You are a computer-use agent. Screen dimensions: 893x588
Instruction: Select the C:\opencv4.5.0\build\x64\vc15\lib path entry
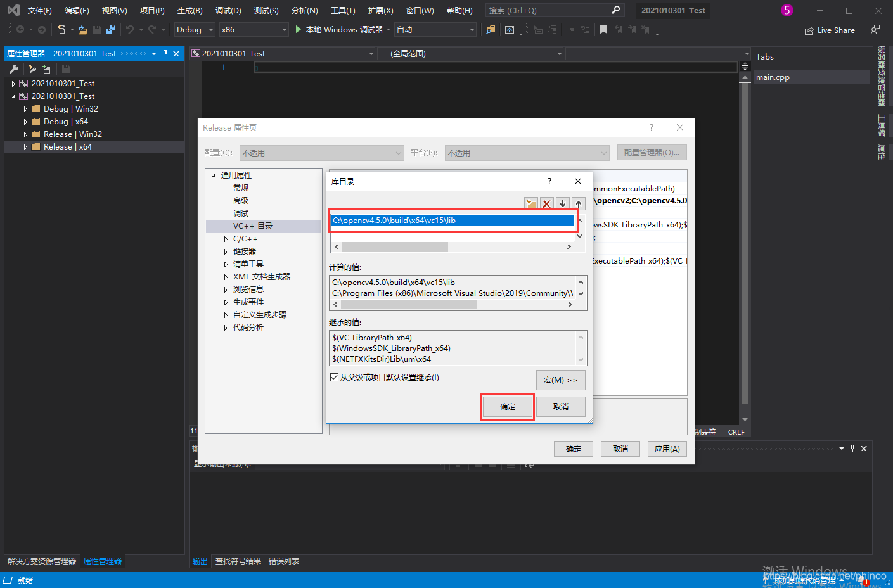(x=453, y=220)
